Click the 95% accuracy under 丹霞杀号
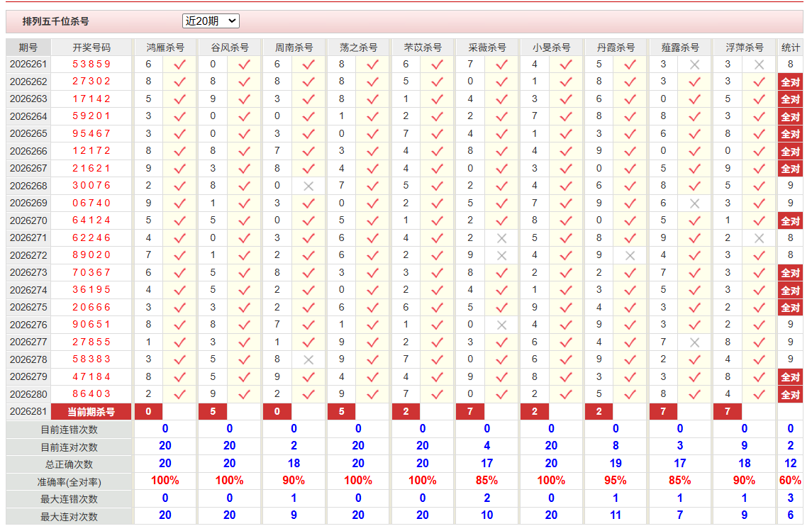 click(x=616, y=480)
